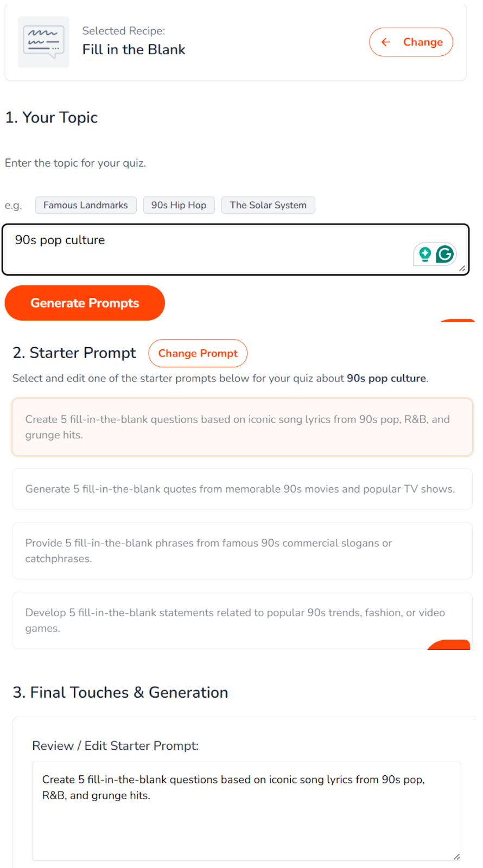Screen dimensions: 483x868
Task: Choose the Famous Landmarks example topic
Action: click(86, 205)
